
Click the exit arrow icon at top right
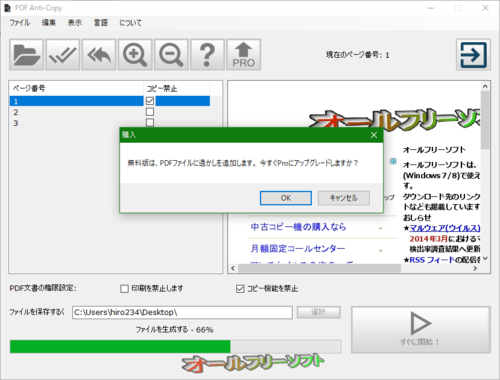(473, 55)
